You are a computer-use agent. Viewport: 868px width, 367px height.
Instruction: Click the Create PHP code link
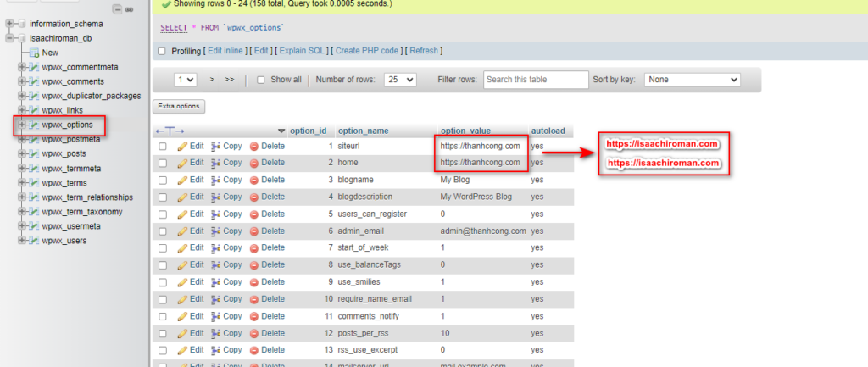click(367, 51)
